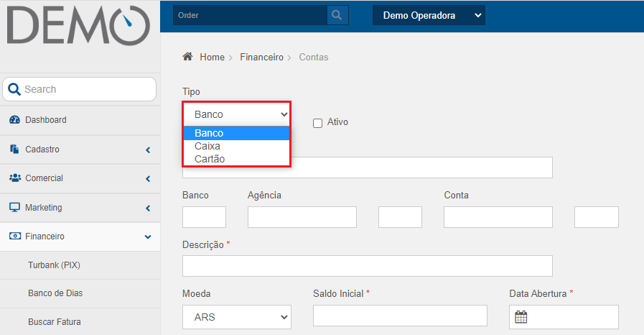Select Cartão option in Tipo list
This screenshot has width=644, height=335.
237,159
